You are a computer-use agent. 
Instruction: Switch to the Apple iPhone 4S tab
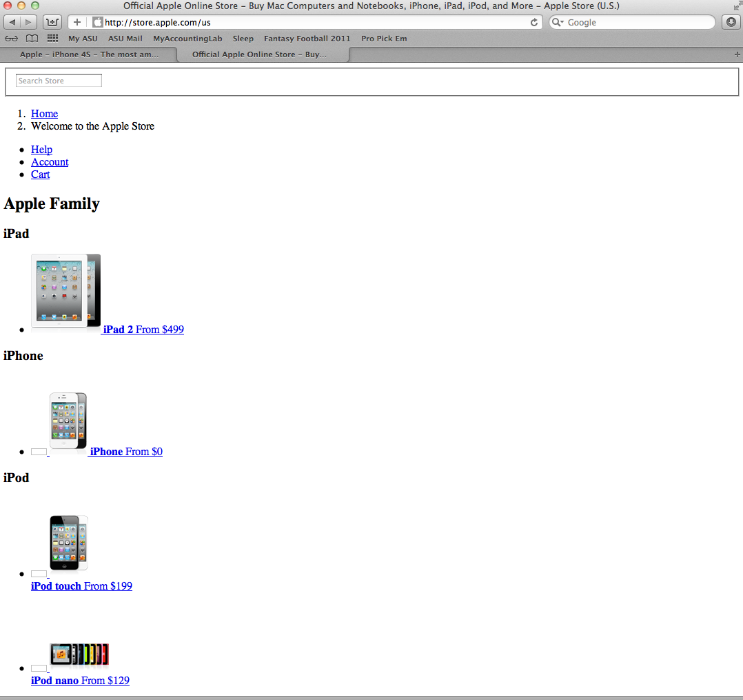click(89, 54)
